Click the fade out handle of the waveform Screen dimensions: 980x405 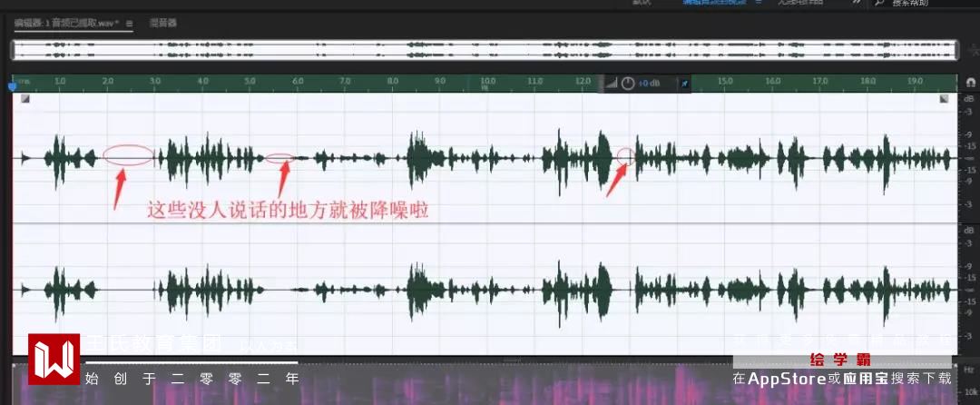944,99
